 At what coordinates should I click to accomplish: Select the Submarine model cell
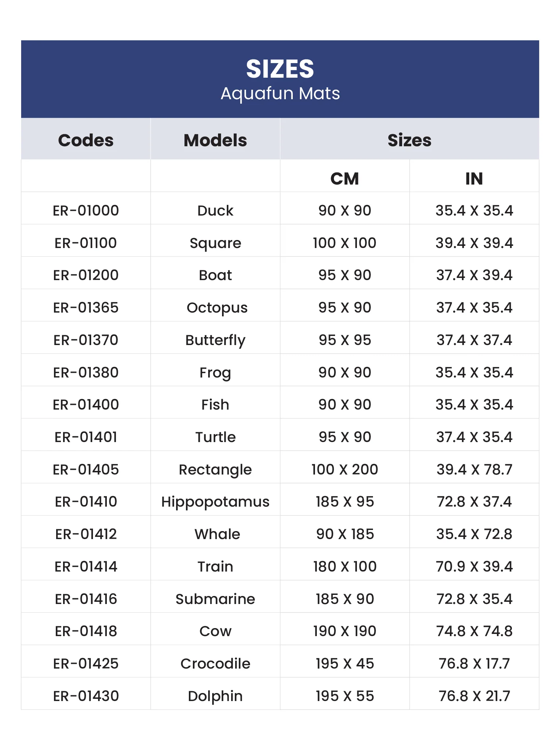click(215, 599)
